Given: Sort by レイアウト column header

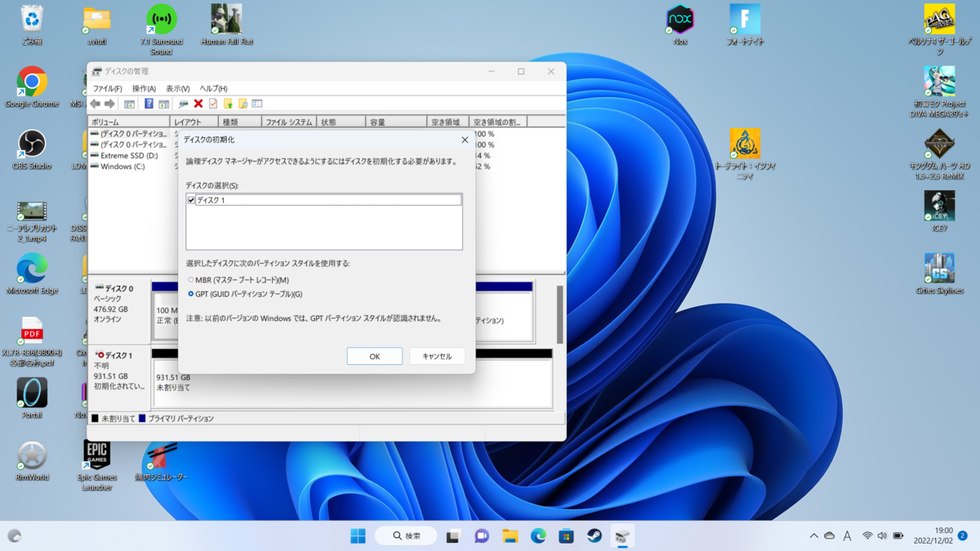Looking at the screenshot, I should [x=194, y=122].
